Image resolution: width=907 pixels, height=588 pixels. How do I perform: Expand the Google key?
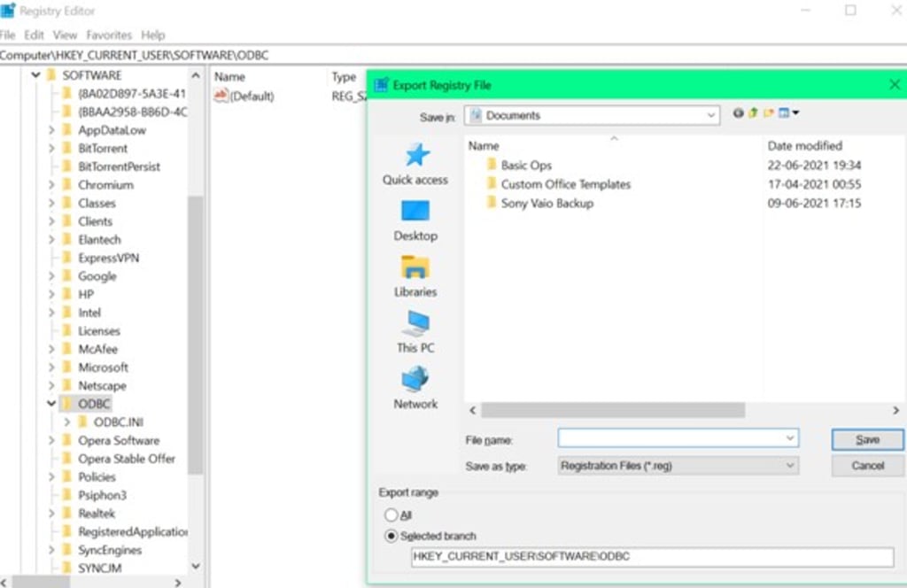click(51, 275)
